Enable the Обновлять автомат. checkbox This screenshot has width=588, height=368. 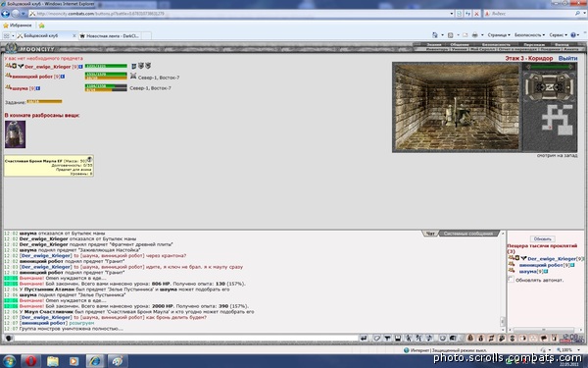511,280
